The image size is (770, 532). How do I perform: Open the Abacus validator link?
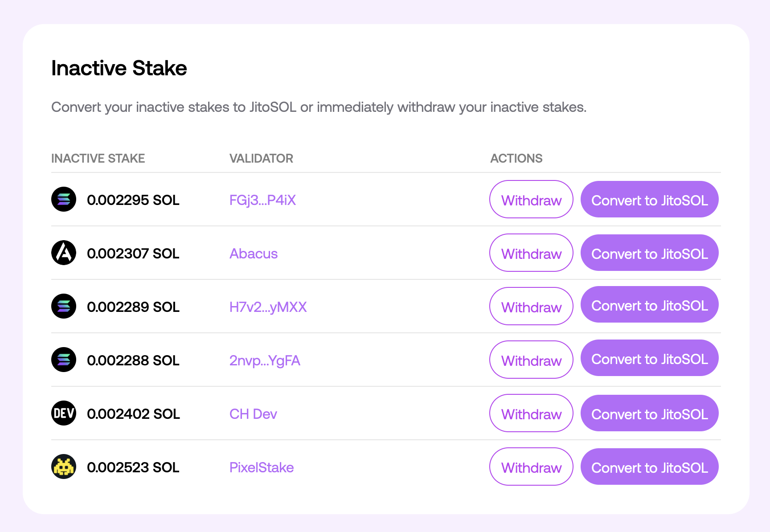(x=254, y=254)
